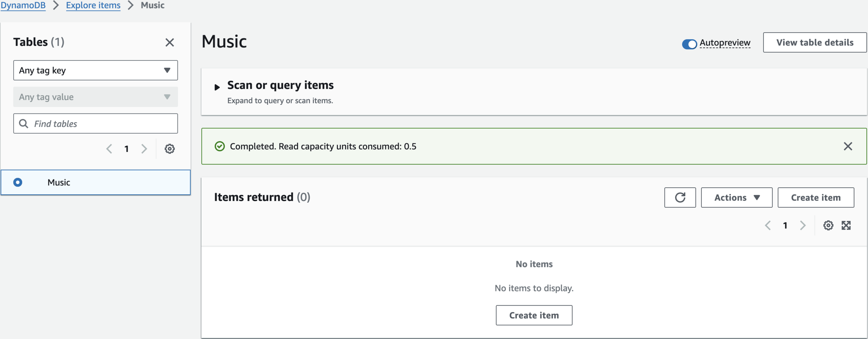Refresh the items returned list

coord(680,197)
